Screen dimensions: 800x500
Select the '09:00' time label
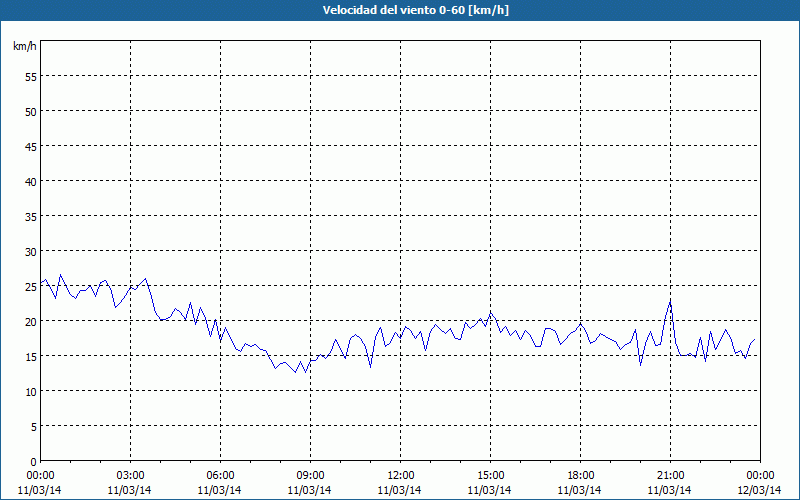310,476
